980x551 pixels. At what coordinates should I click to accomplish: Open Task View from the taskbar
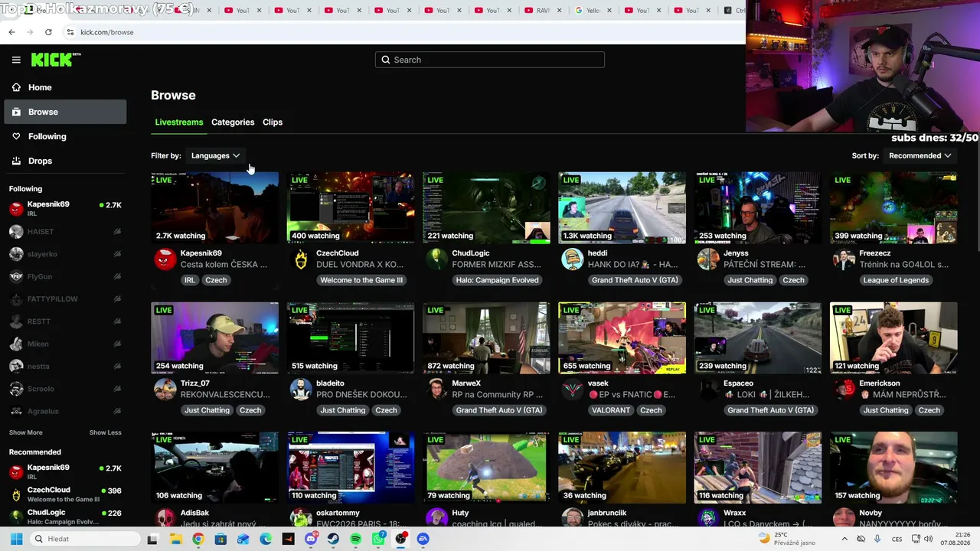[152, 539]
